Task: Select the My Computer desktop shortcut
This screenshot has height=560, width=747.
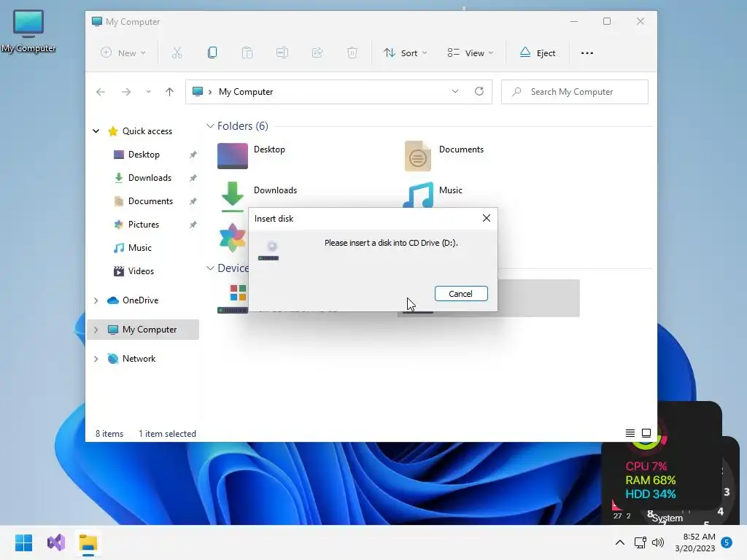Action: coord(28,31)
